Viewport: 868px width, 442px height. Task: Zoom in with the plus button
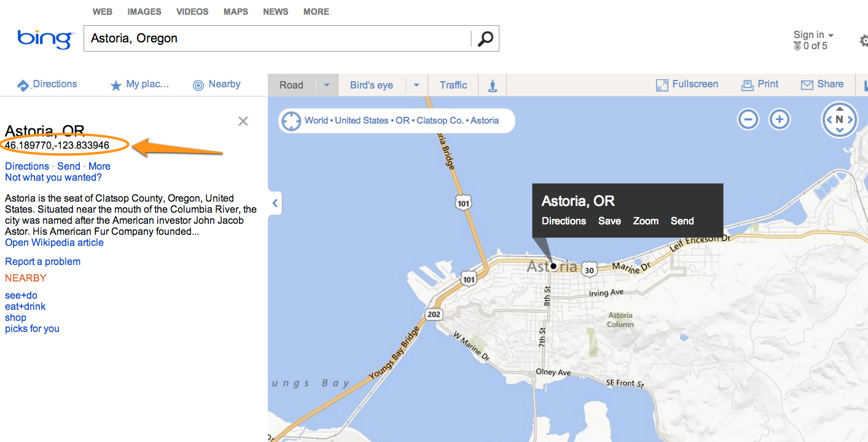(x=780, y=119)
